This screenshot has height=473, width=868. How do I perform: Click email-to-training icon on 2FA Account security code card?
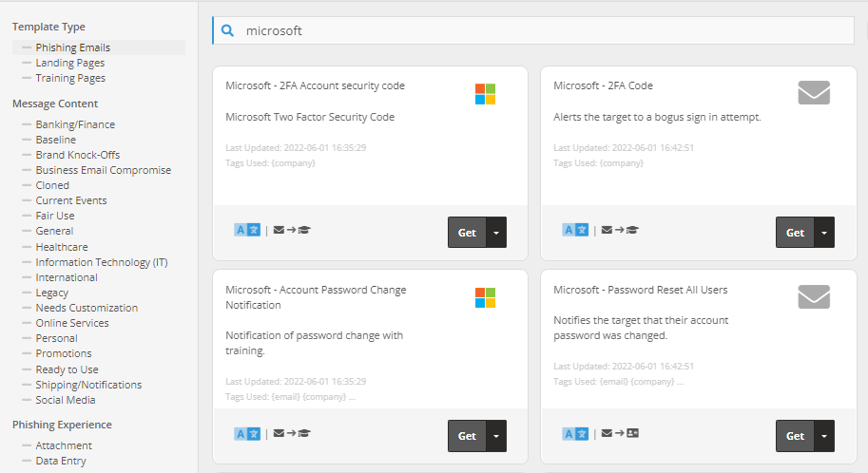pyautogui.click(x=292, y=230)
